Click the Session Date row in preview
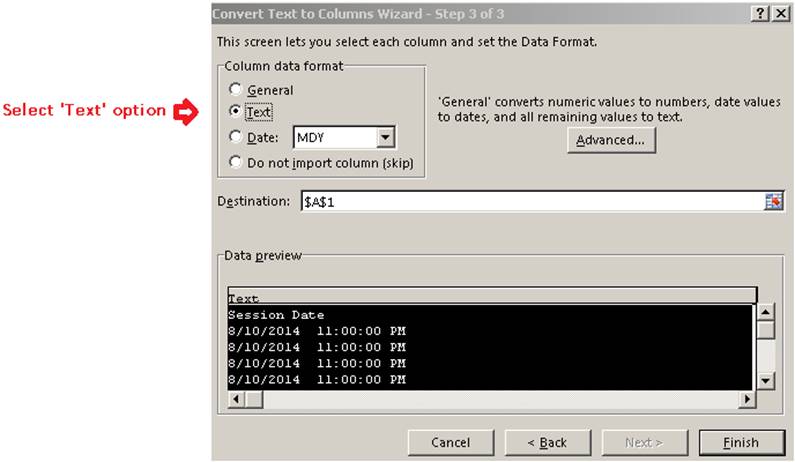Screen dimensions: 795x462 tap(277, 315)
